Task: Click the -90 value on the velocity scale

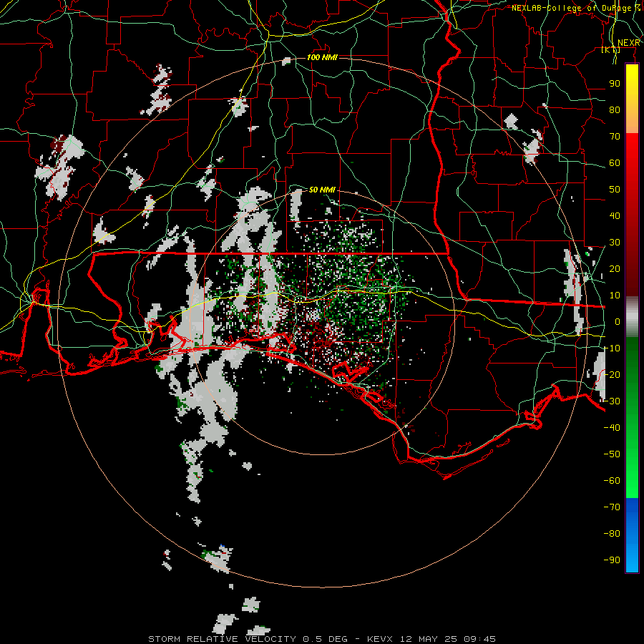Action: [612, 560]
